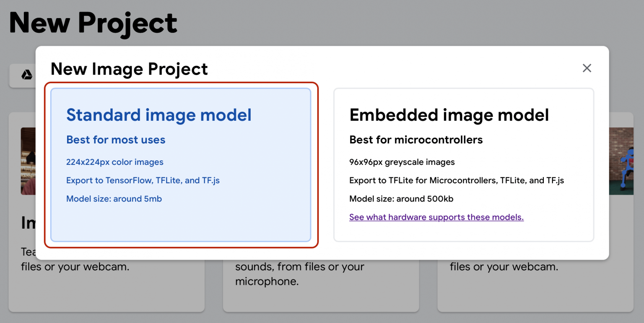Choose the Embedded image model option
Viewport: 644px width, 323px height.
(x=463, y=165)
